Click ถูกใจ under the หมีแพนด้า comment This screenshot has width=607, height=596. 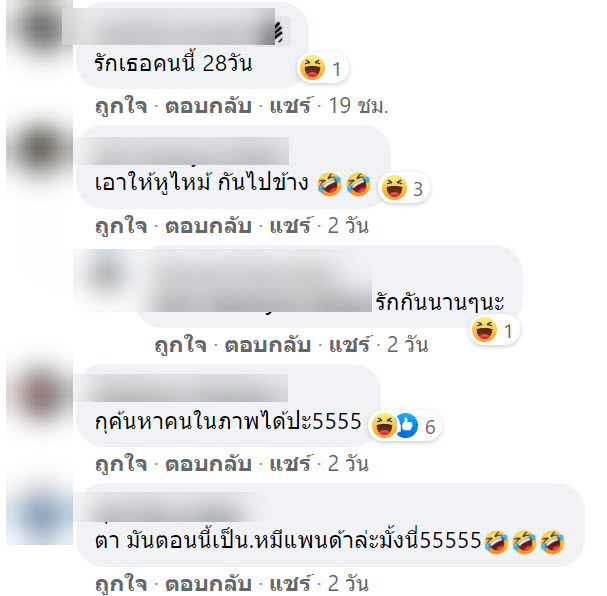click(x=121, y=584)
